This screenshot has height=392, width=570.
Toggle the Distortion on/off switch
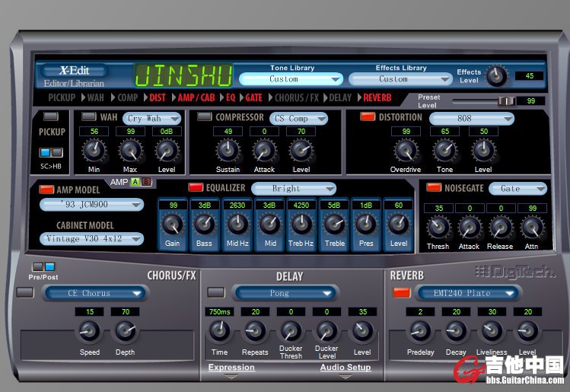pos(368,117)
